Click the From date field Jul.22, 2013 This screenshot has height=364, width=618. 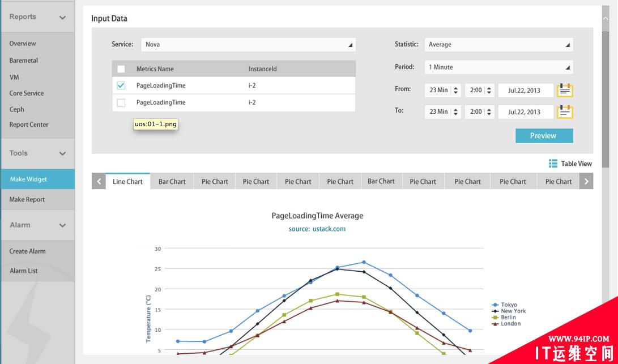pos(526,90)
